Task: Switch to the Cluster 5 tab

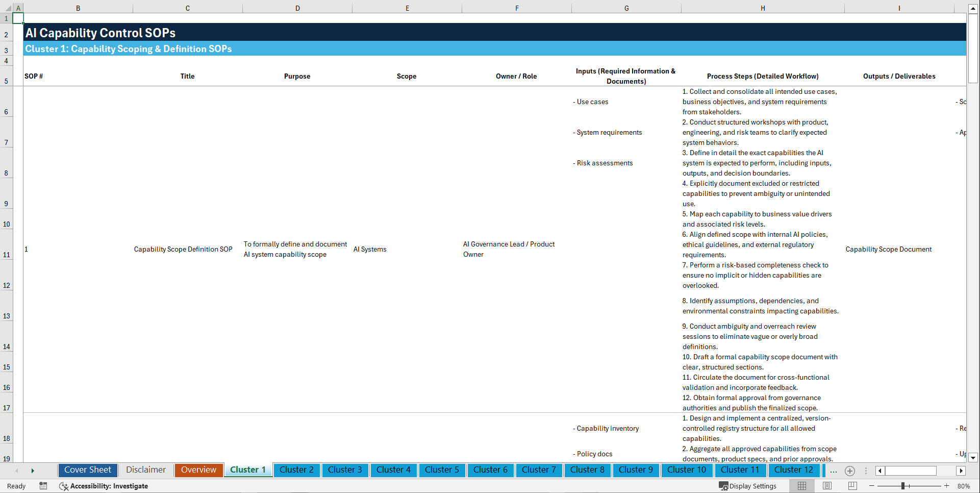Action: tap(442, 470)
